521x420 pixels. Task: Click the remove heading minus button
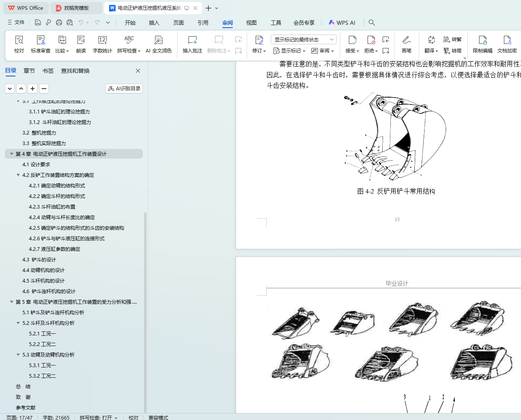(44, 88)
